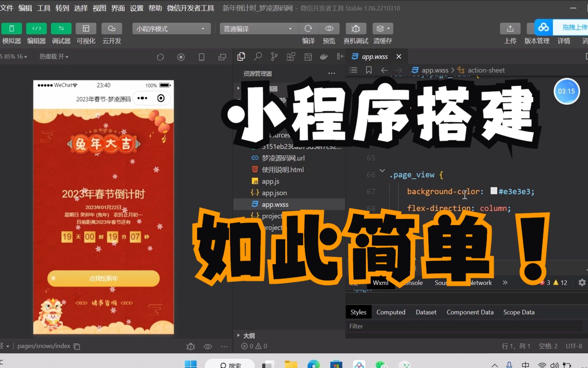Show more debugger tabs chevron
Viewport: 588px width, 368px height.
tap(505, 282)
